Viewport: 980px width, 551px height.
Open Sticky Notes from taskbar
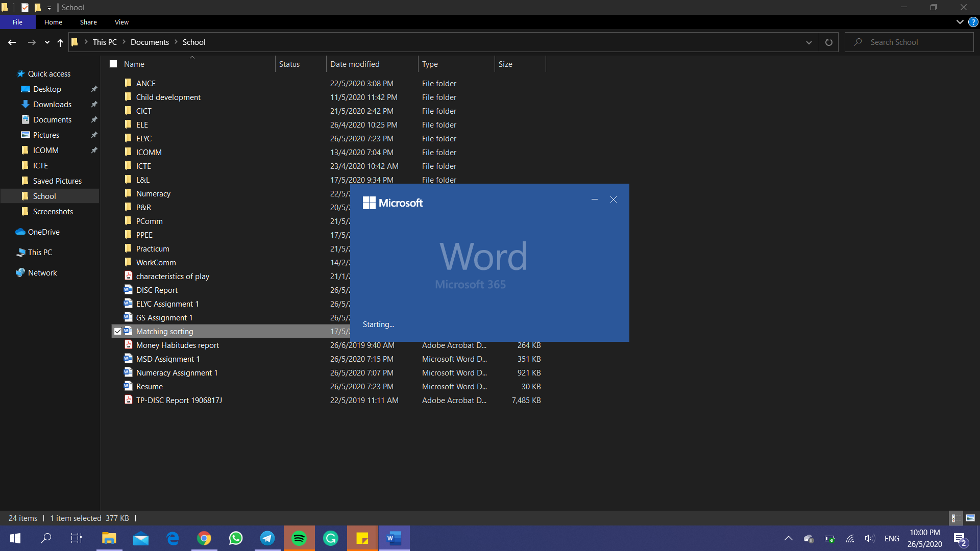(362, 538)
